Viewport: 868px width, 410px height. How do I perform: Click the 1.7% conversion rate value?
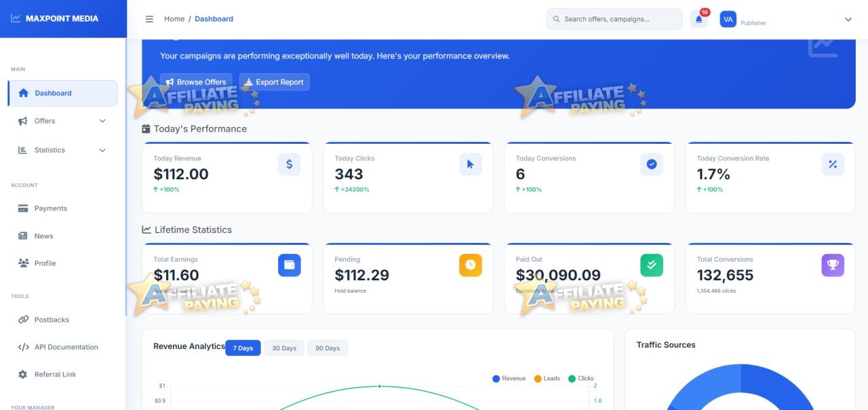(713, 174)
